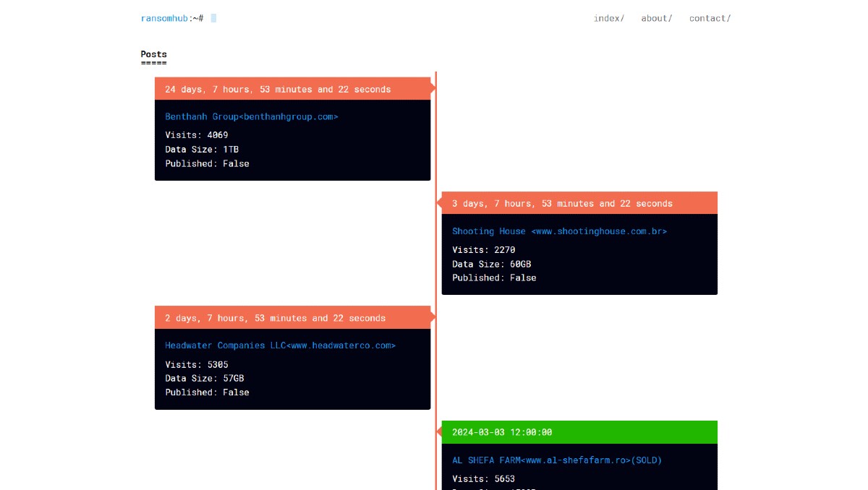Open the Shooting House website link
The width and height of the screenshot is (868, 490).
(558, 231)
